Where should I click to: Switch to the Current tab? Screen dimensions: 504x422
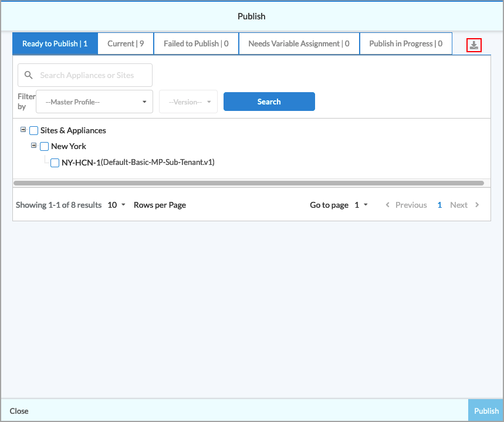pos(126,44)
